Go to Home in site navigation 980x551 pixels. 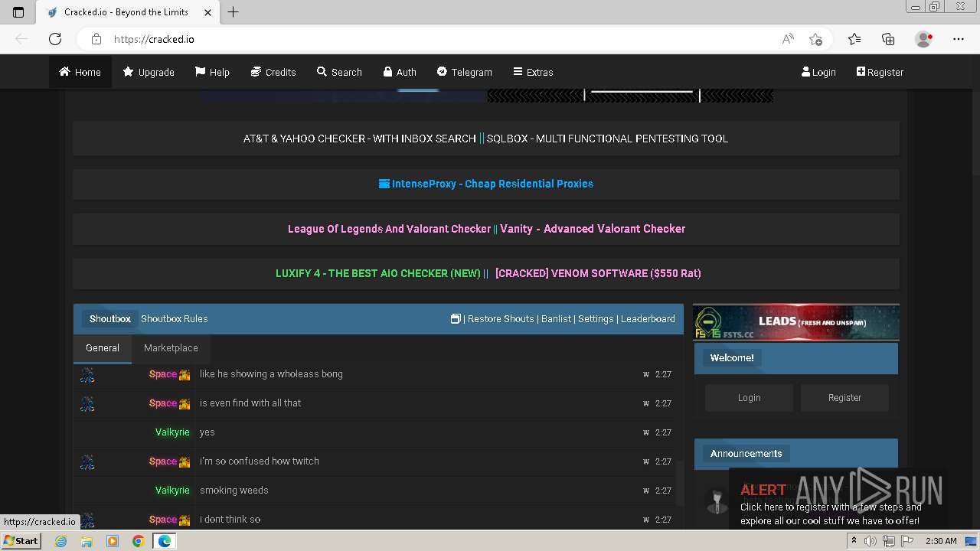[80, 72]
